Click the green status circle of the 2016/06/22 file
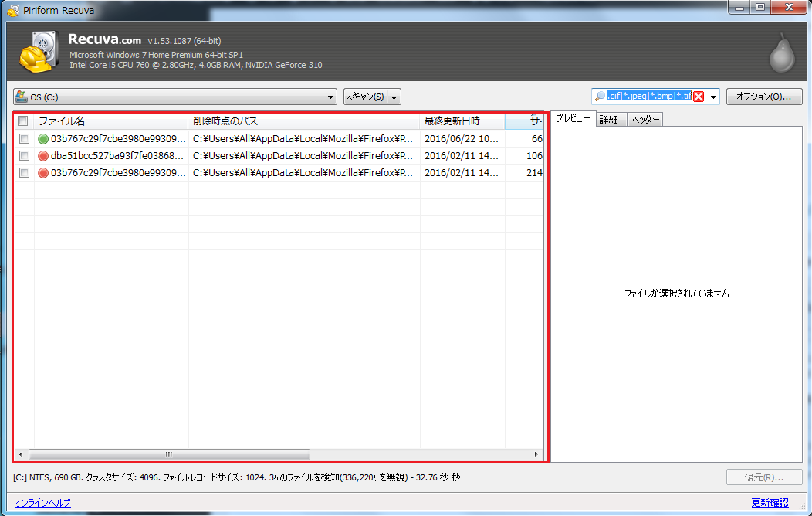The height and width of the screenshot is (516, 812). (x=43, y=139)
